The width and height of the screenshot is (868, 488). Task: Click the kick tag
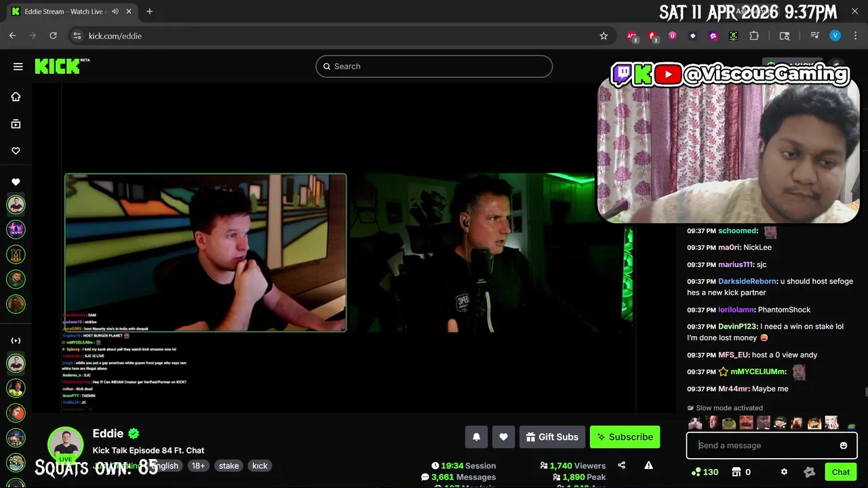[x=260, y=466]
